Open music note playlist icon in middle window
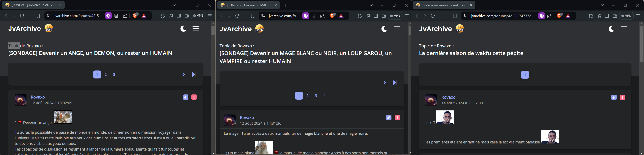This screenshot has width=644, height=155. pos(368,16)
